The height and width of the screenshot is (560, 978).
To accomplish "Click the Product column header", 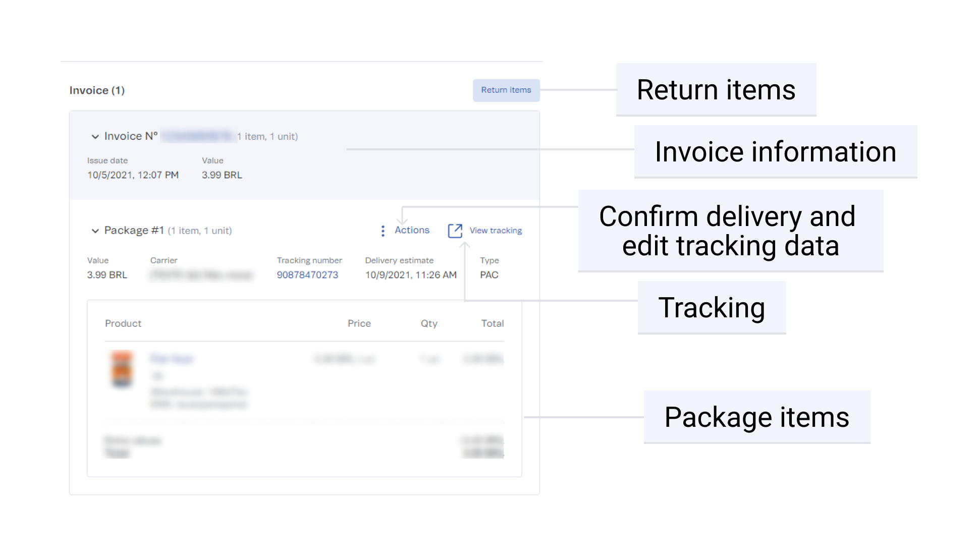I will click(123, 323).
